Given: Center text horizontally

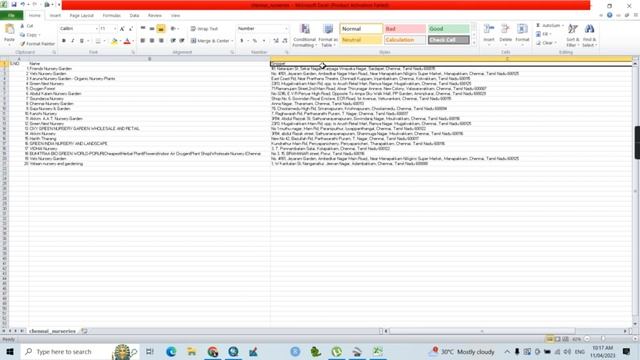Looking at the screenshot, I should point(152,41).
